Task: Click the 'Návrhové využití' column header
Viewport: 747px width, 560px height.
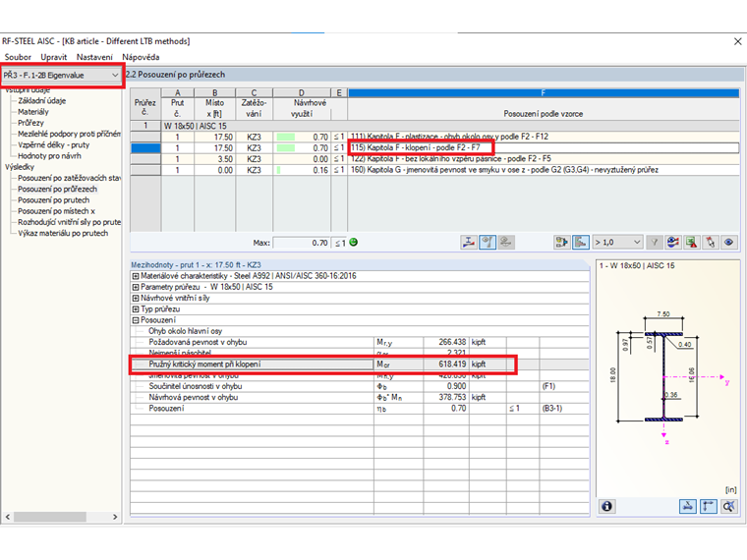Action: pyautogui.click(x=302, y=109)
